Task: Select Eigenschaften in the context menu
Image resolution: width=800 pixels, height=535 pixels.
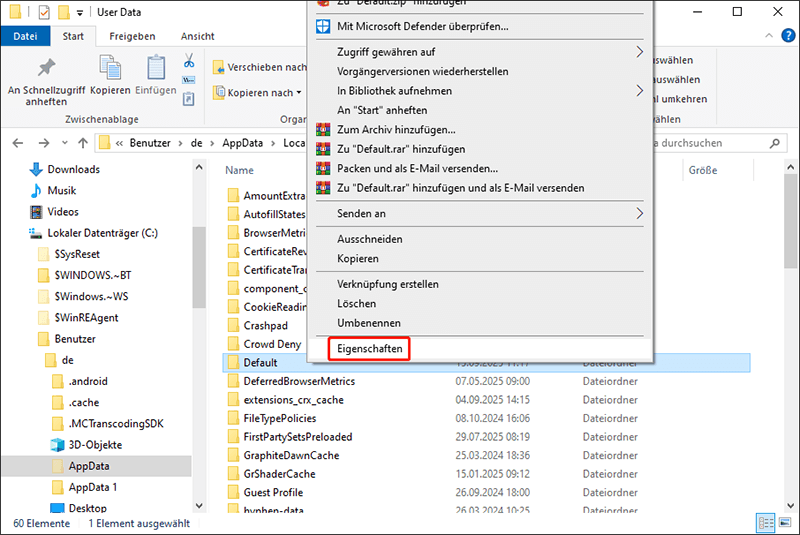Action: tap(370, 349)
